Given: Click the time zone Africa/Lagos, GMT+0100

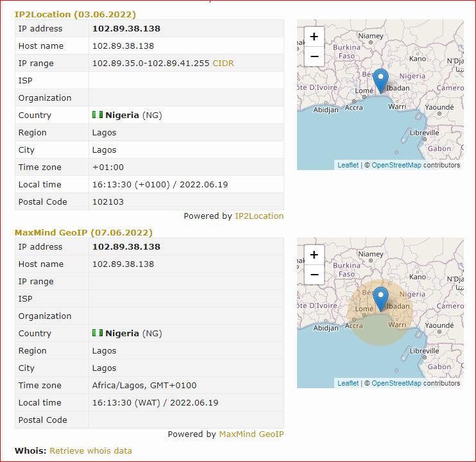Looking at the screenshot, I should pos(144,386).
